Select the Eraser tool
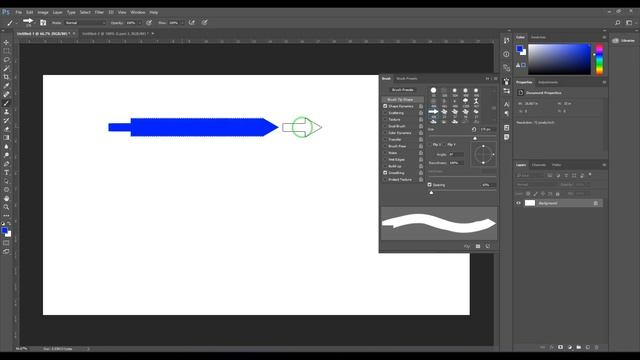 click(6, 129)
